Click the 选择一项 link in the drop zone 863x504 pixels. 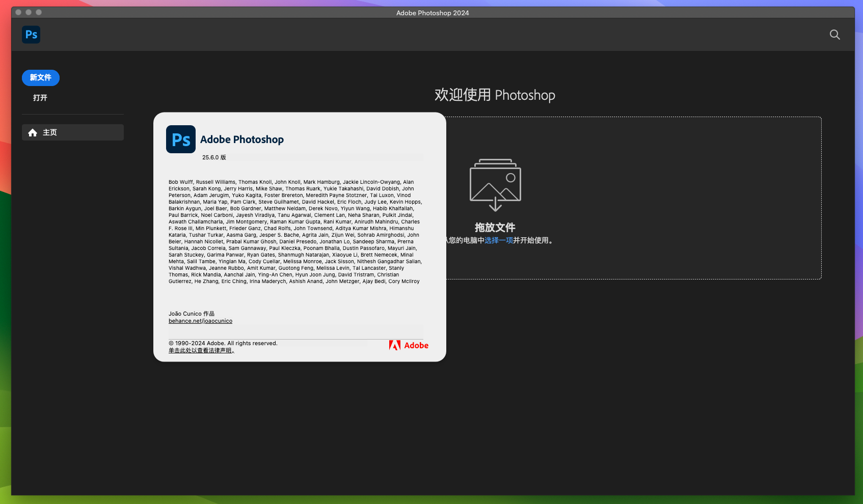498,240
